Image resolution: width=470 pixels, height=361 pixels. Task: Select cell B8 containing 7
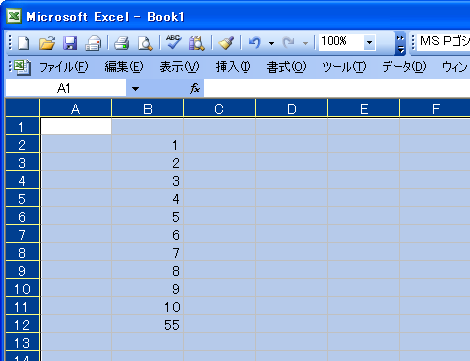point(148,252)
